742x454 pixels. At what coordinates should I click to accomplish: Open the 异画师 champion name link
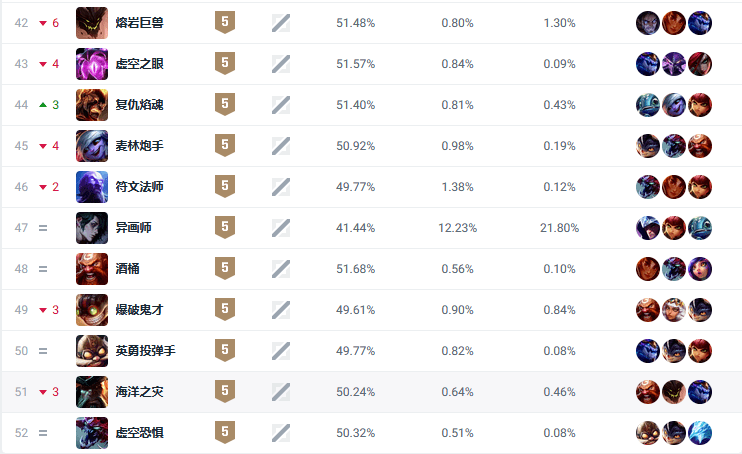pyautogui.click(x=133, y=228)
